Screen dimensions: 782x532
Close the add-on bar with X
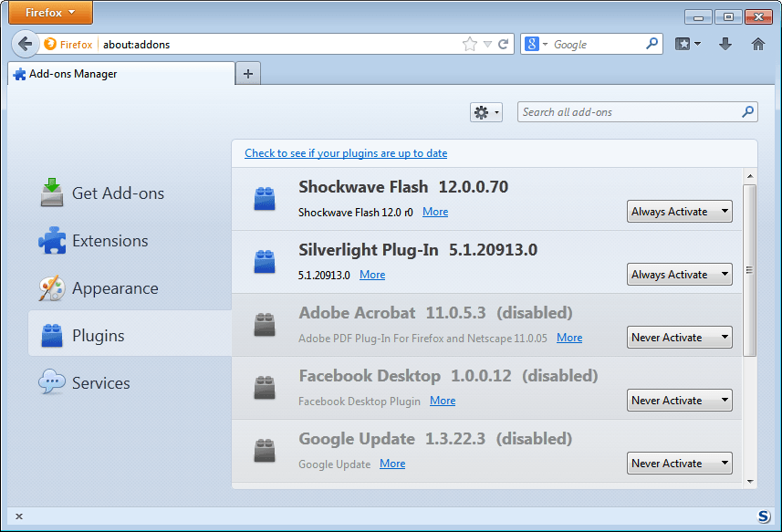[x=19, y=516]
